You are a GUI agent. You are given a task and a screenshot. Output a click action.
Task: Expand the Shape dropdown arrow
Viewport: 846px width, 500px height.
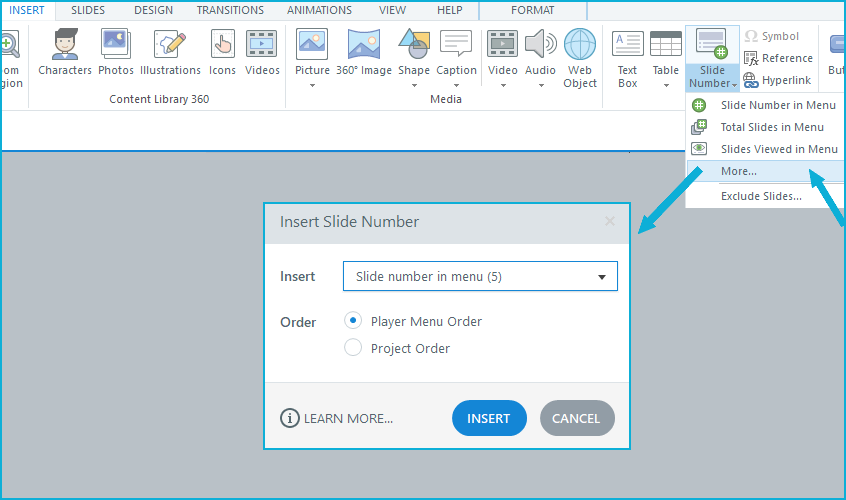(x=414, y=85)
